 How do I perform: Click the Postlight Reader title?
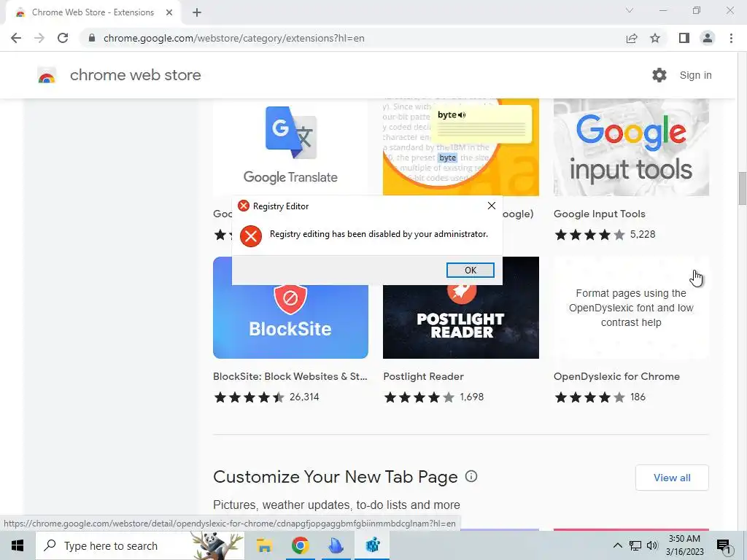(x=424, y=376)
